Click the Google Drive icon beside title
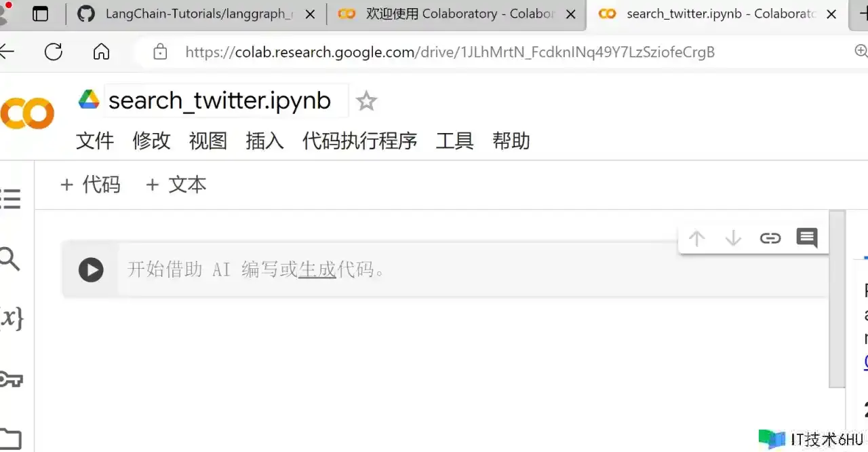This screenshot has width=868, height=452. [89, 100]
